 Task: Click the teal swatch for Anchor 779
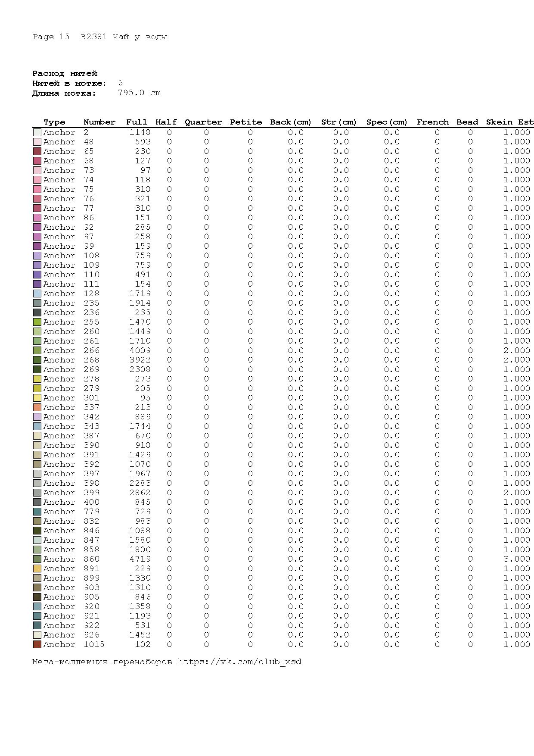point(37,512)
